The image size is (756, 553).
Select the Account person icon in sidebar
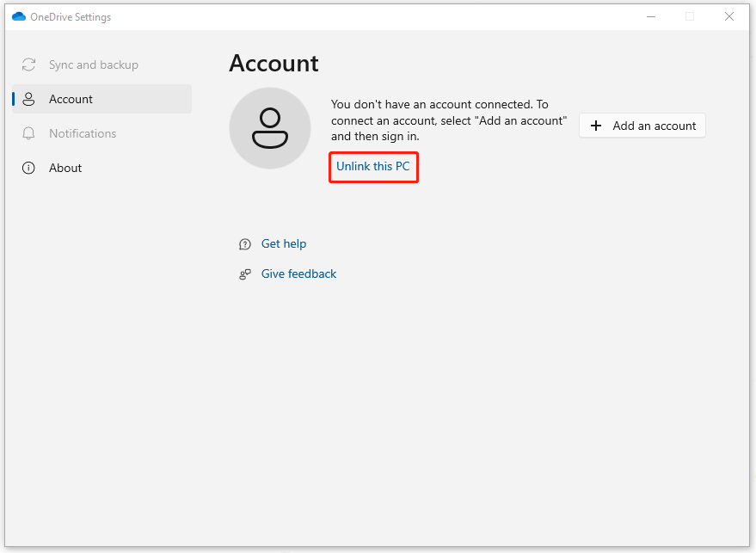[x=29, y=99]
